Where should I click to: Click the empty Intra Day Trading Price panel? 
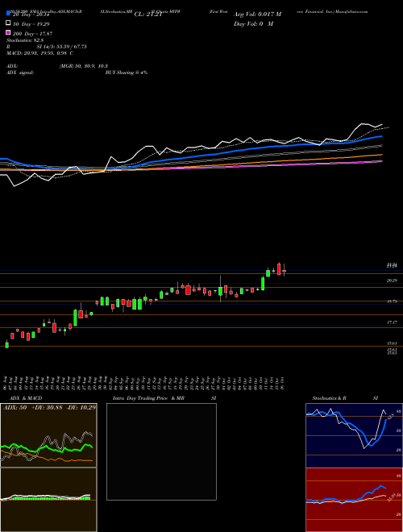(x=161, y=451)
